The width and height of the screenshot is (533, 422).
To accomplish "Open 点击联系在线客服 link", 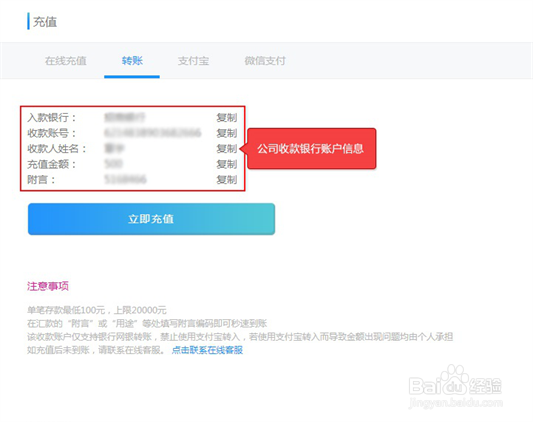I will (x=207, y=350).
